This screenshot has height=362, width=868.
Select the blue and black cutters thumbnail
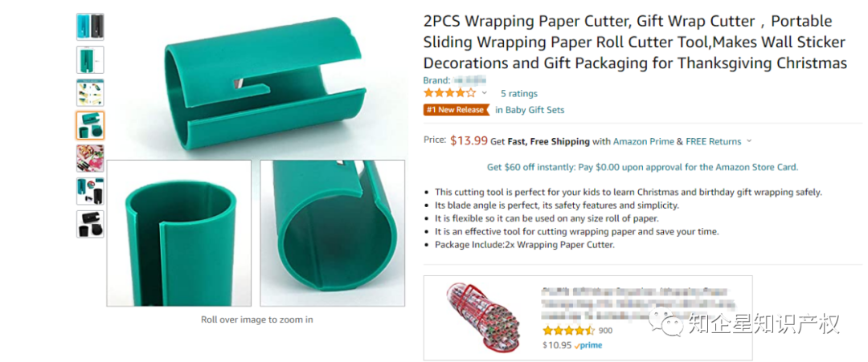(x=90, y=27)
